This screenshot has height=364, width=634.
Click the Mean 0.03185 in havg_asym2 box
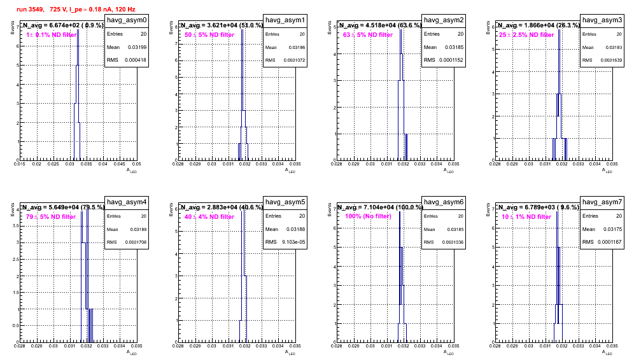click(454, 47)
